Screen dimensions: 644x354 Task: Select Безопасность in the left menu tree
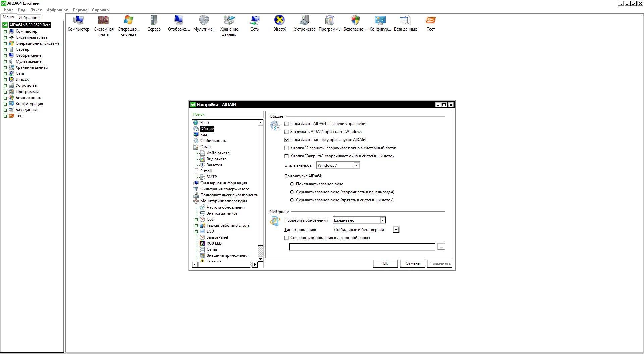[28, 98]
